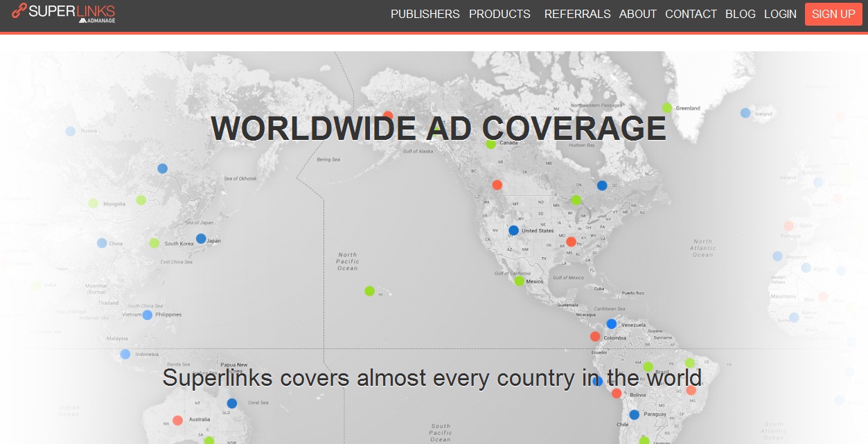Select the blue marker next to China
Image resolution: width=868 pixels, height=444 pixels.
click(x=102, y=243)
